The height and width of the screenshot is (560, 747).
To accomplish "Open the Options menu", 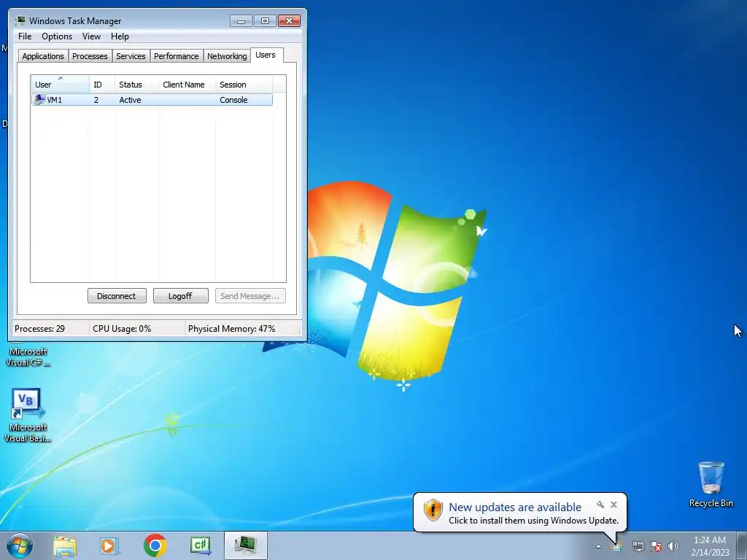I will [x=57, y=36].
